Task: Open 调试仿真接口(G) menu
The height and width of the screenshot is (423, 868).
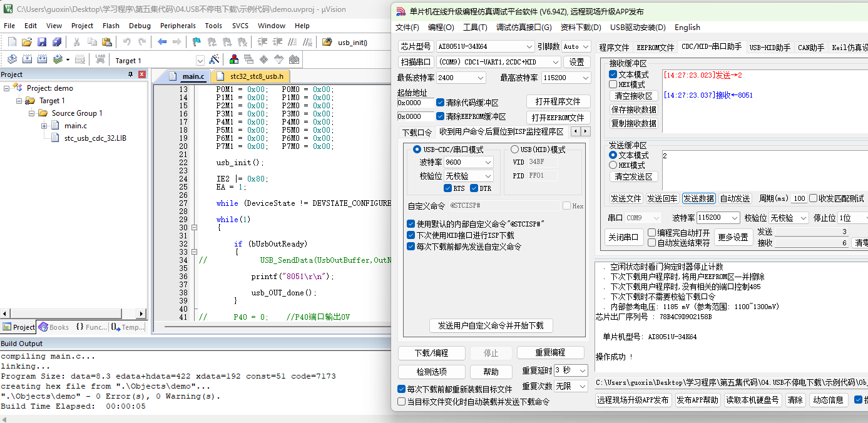Action: 524,27
